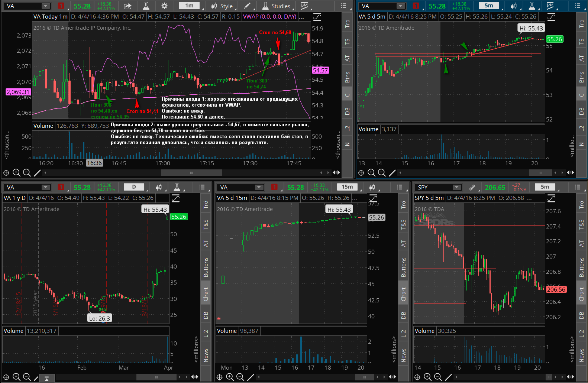Open the TS tab in VA 1m sidebar

(x=347, y=42)
